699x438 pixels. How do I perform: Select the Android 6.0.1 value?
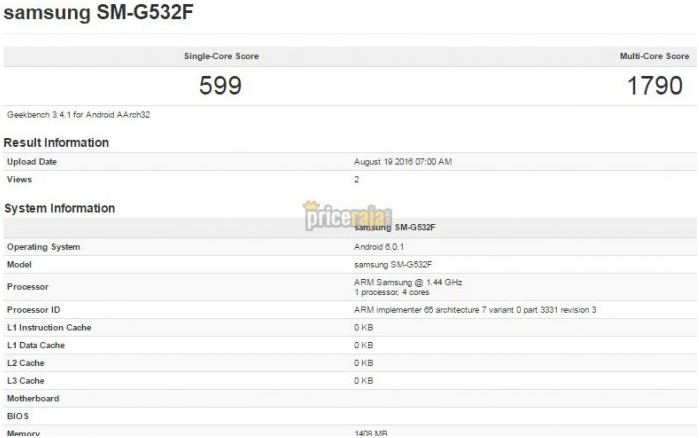pos(378,247)
